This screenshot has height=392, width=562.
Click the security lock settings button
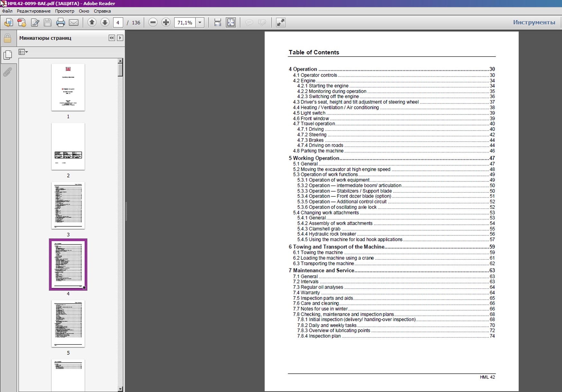point(7,38)
